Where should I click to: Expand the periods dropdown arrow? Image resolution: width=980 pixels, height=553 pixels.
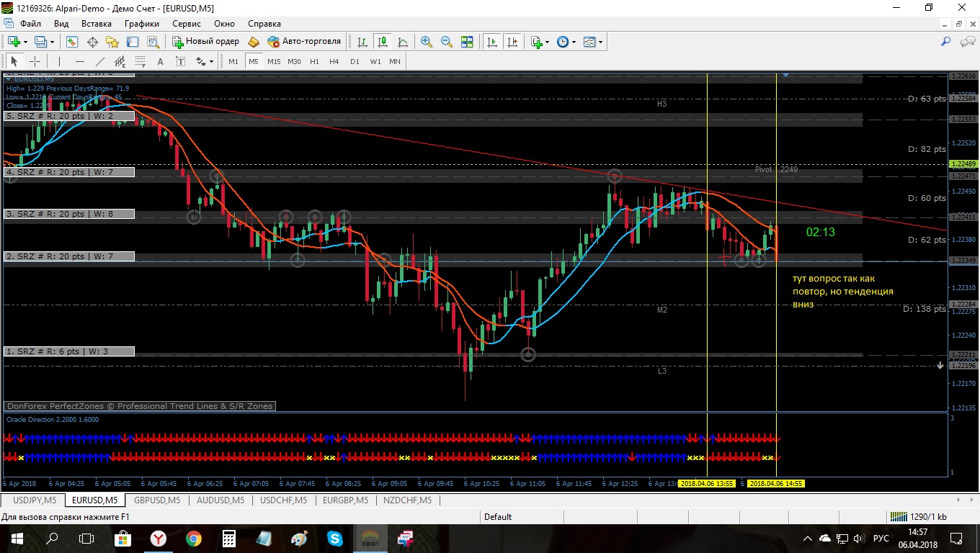(x=574, y=42)
